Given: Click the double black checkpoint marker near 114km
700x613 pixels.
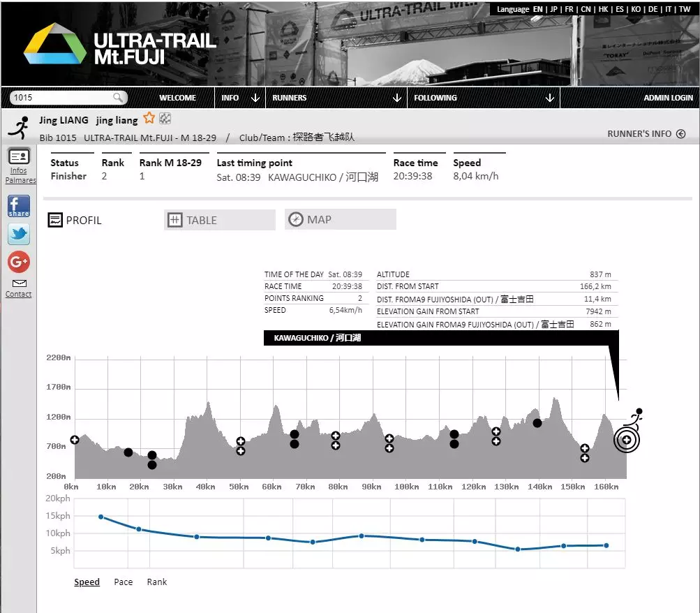Looking at the screenshot, I should (x=454, y=439).
